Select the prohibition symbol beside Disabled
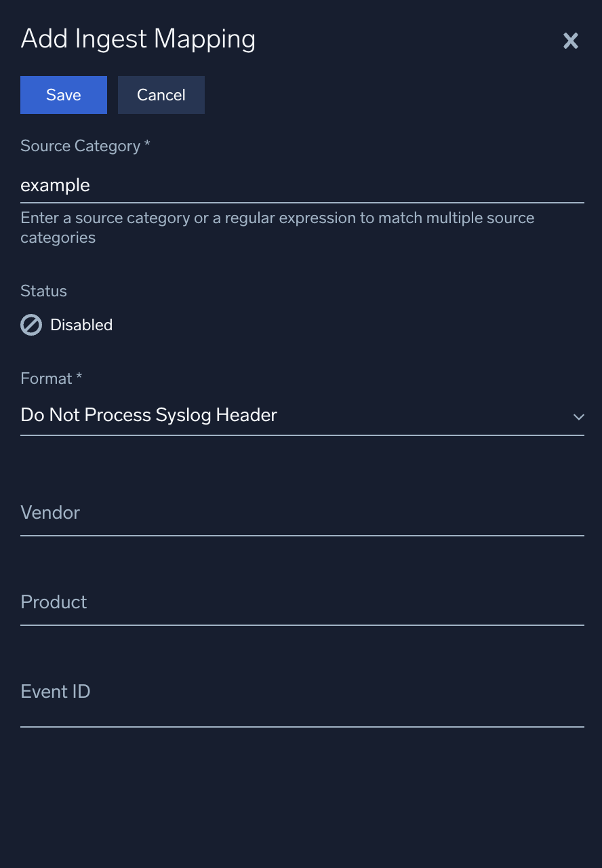The image size is (602, 868). click(x=30, y=325)
